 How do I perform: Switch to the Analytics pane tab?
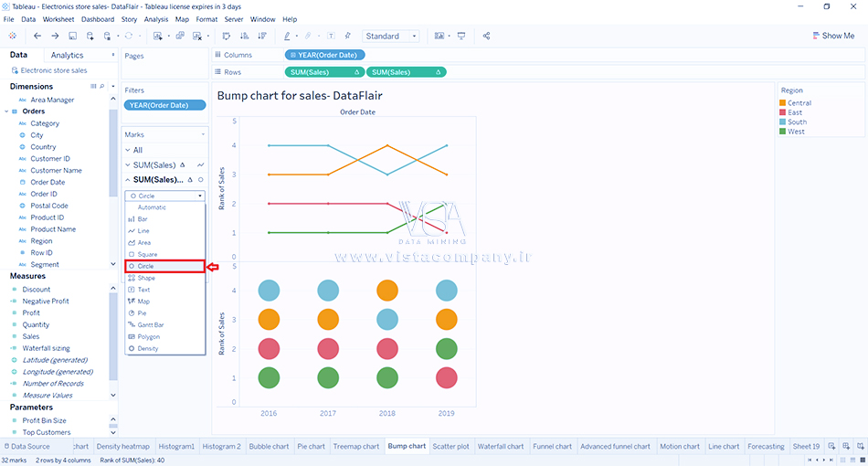(67, 56)
